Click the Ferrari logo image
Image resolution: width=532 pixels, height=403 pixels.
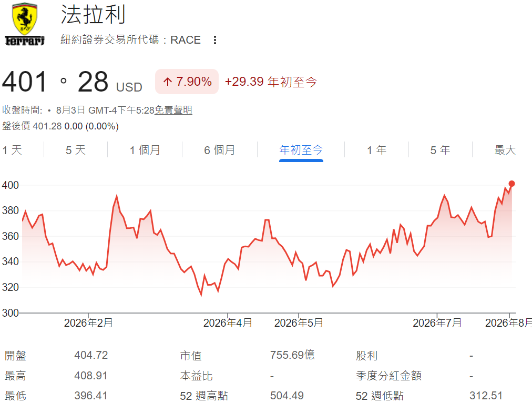25,24
